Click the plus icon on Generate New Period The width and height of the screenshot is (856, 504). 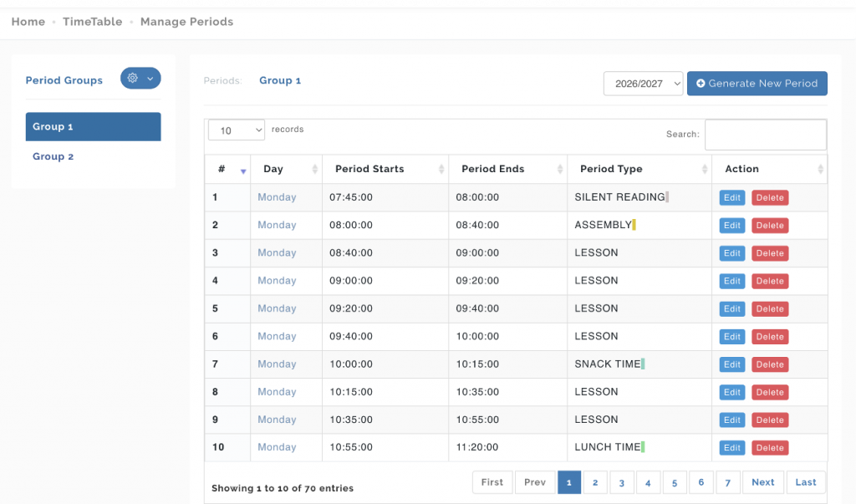[x=701, y=84]
